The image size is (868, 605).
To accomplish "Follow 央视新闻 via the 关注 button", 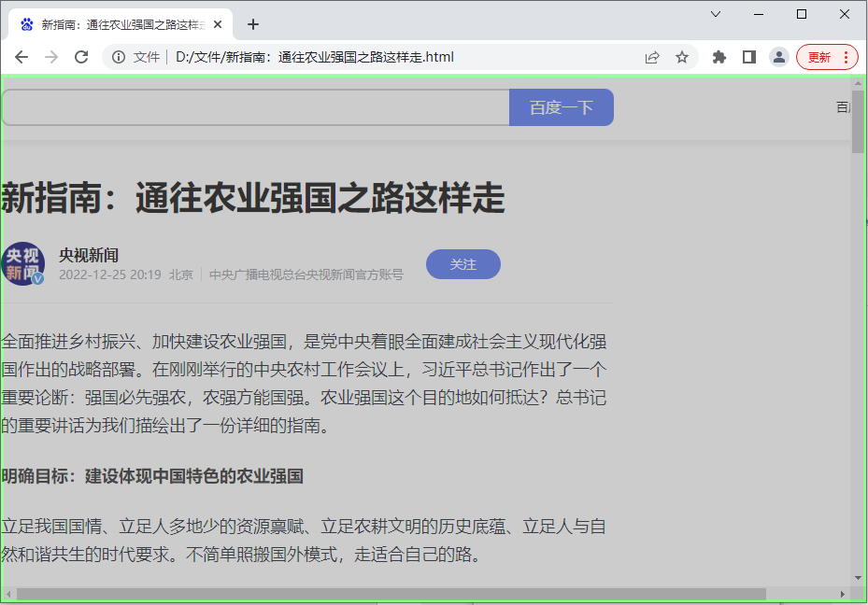I will tap(462, 264).
